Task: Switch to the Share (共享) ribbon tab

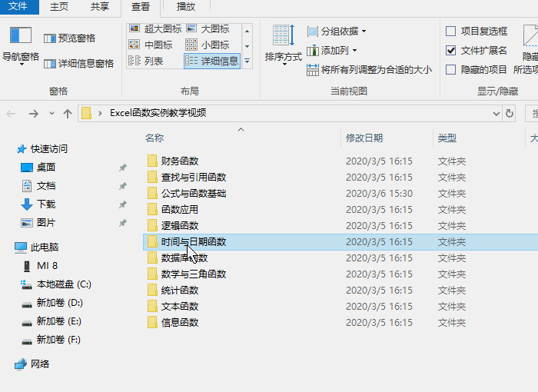Action: pyautogui.click(x=100, y=7)
